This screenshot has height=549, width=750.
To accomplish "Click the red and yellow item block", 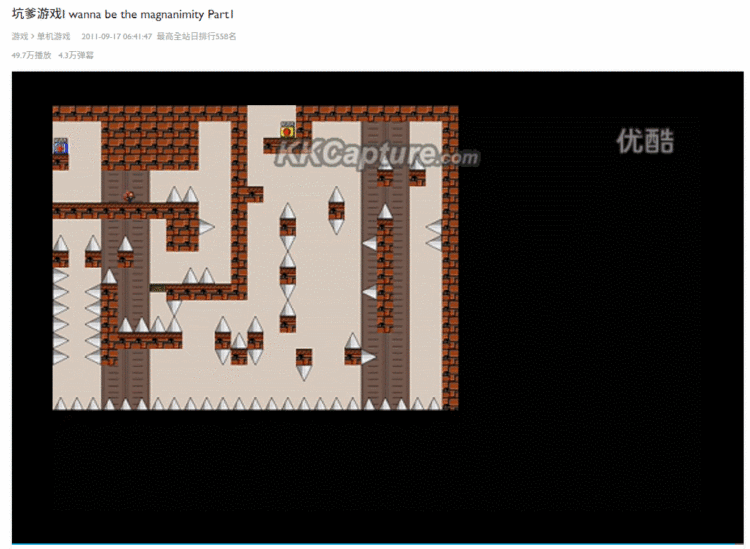I will 287,130.
